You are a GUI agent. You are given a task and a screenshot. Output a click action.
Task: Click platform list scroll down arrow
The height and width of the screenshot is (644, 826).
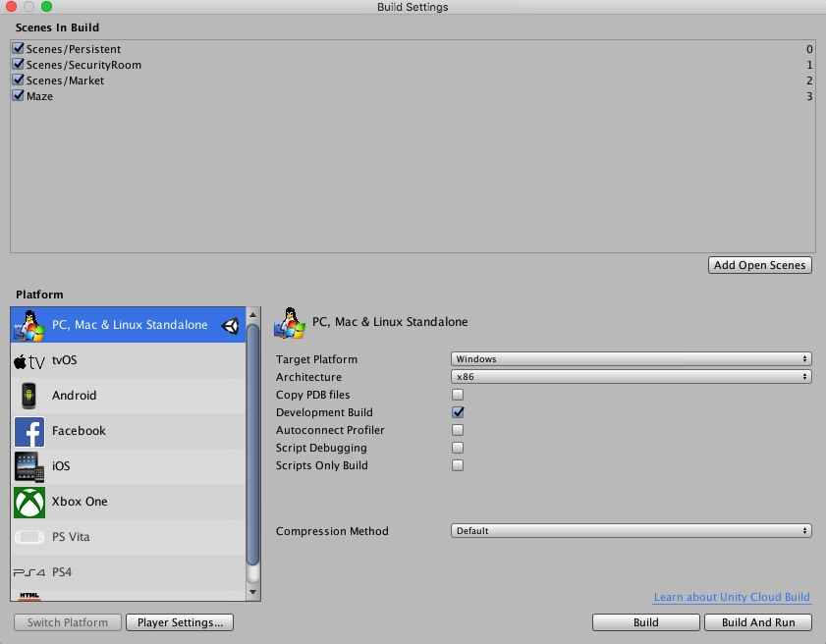252,592
